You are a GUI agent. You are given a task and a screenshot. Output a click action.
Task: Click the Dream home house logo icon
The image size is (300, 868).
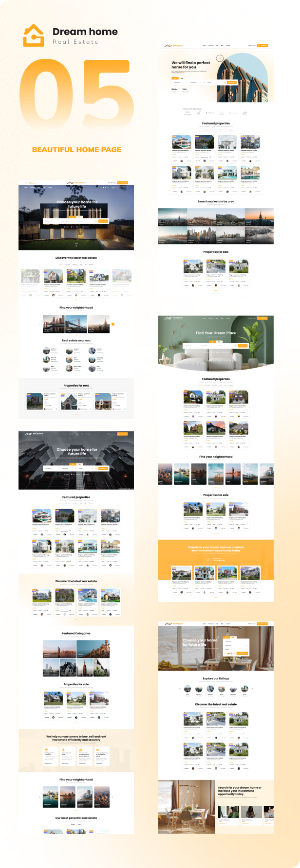(x=34, y=35)
